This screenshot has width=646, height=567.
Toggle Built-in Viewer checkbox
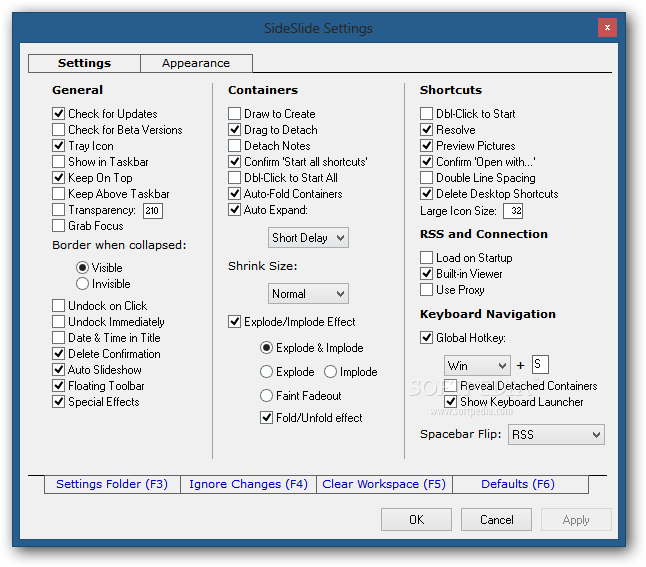coord(426,274)
